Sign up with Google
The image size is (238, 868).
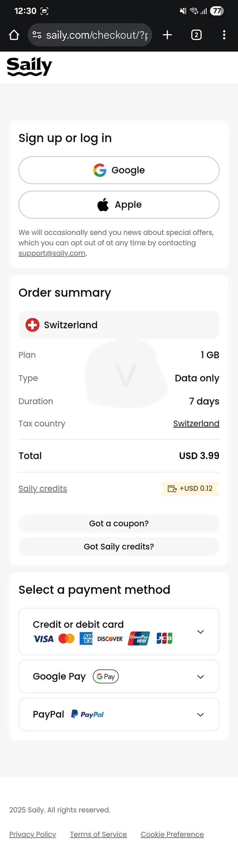pyautogui.click(x=119, y=170)
